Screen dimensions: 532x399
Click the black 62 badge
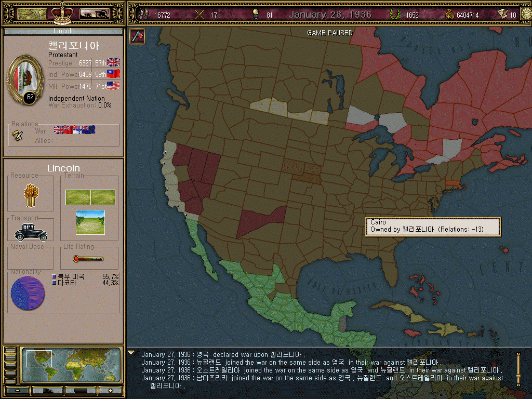pyautogui.click(x=30, y=97)
